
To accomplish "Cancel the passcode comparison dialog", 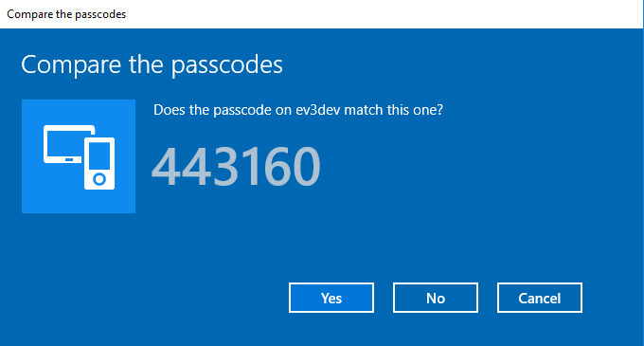I will (x=539, y=298).
